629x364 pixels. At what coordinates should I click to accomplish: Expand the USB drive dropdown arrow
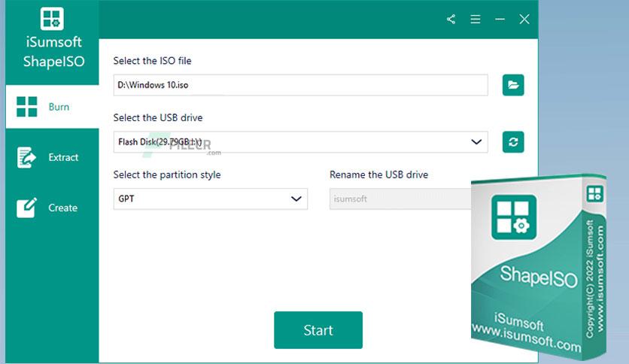(476, 142)
